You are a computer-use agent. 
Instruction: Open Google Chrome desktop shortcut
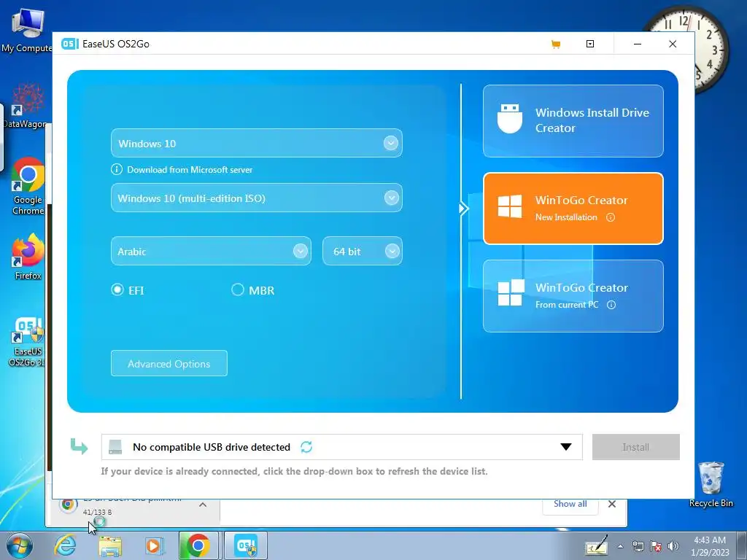tap(28, 187)
